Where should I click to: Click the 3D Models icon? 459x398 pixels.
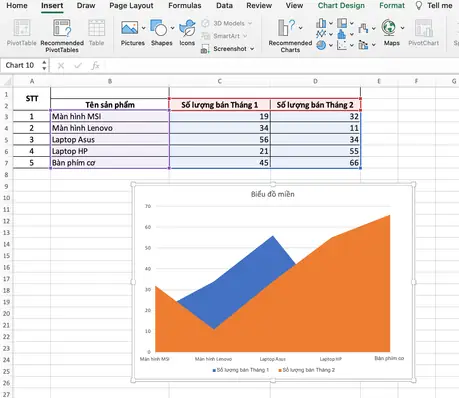click(205, 23)
